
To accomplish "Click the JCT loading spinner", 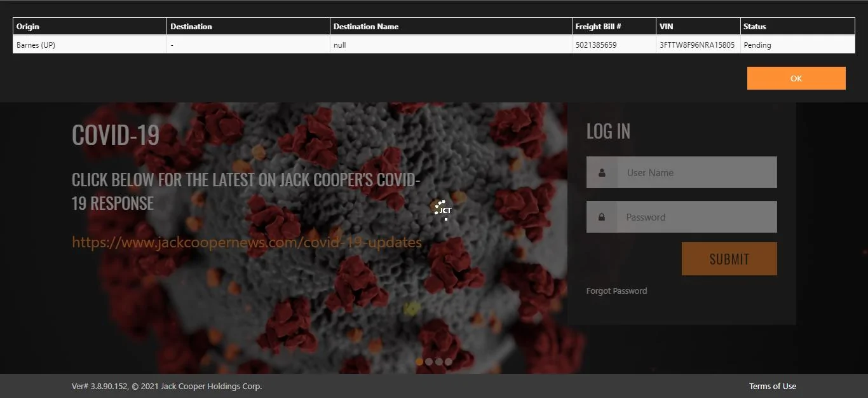I will (442, 210).
